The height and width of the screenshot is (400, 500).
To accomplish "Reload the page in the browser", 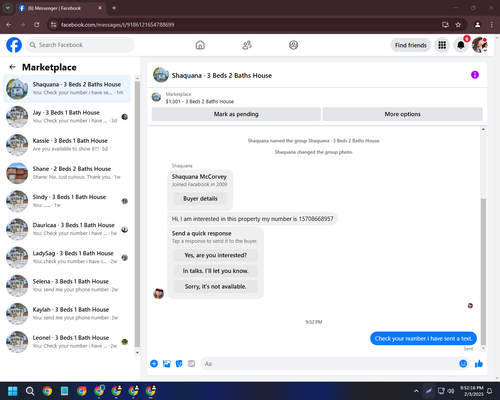I will click(x=37, y=25).
